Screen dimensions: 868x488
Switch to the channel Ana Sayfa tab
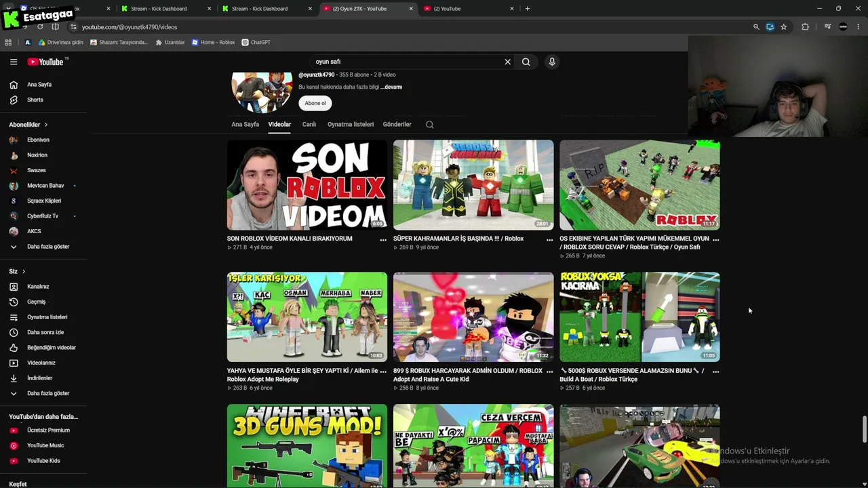245,125
